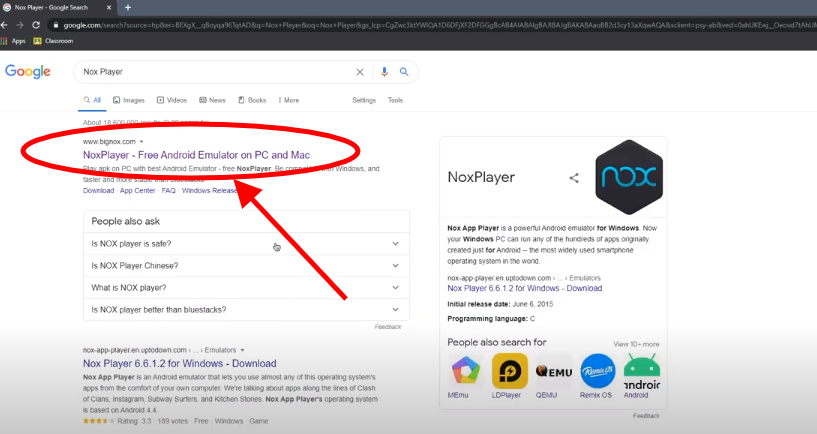Viewport: 817px width, 434px height.
Task: Open the App Center sitelink
Action: [138, 191]
